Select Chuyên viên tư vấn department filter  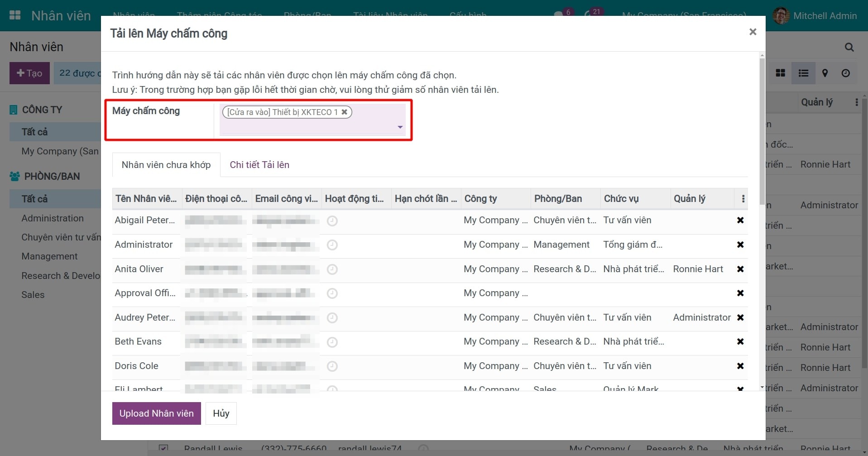[61, 237]
